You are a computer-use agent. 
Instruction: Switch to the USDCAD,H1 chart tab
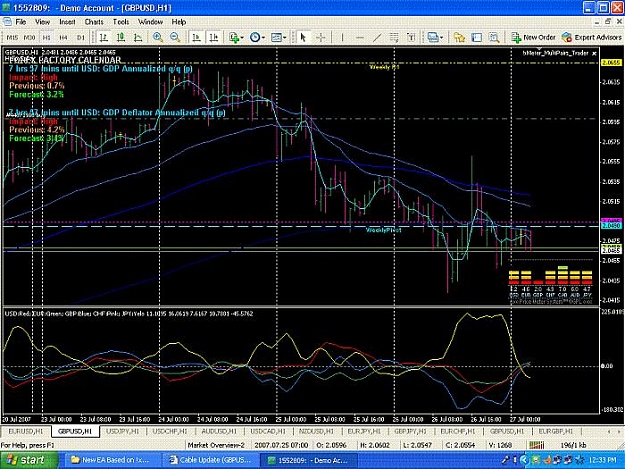[268, 431]
